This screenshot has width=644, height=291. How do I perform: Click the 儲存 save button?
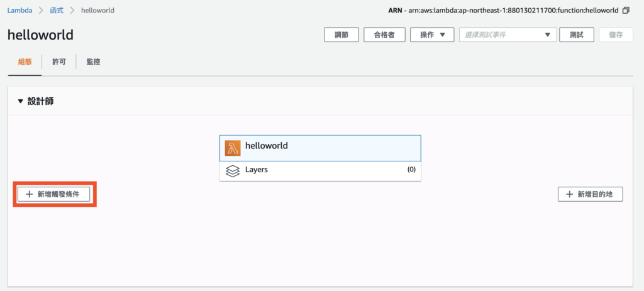coord(616,35)
